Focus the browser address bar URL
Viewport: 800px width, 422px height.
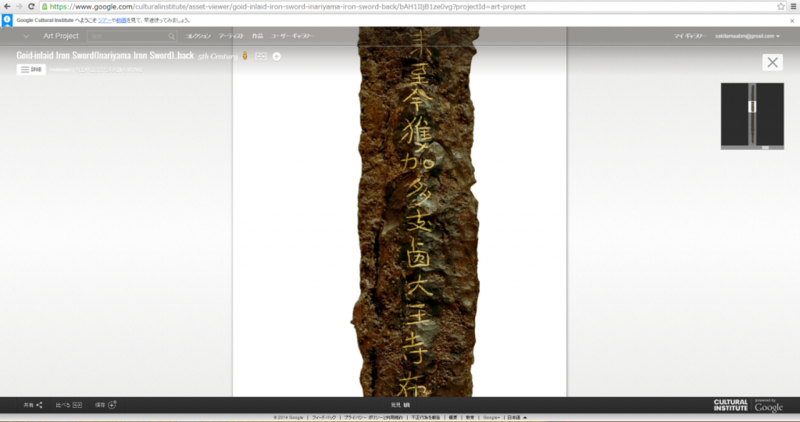click(x=288, y=7)
